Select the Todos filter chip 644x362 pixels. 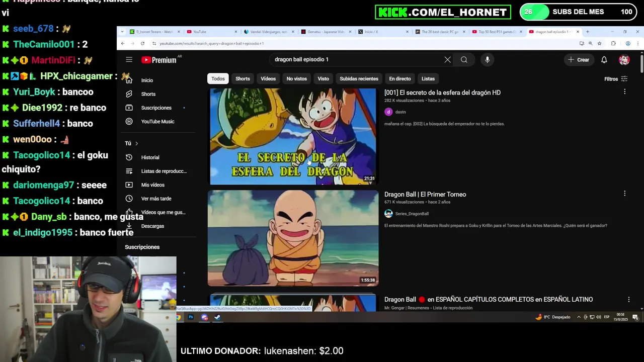pyautogui.click(x=218, y=79)
